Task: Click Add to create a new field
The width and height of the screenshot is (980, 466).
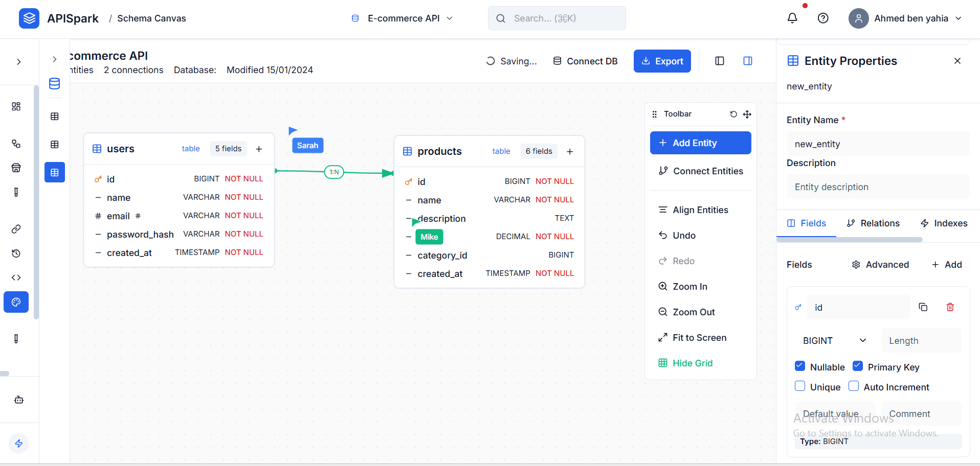Action: pos(947,265)
